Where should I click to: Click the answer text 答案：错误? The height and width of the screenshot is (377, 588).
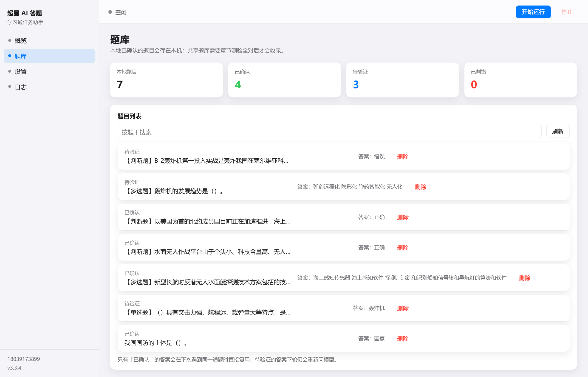[x=371, y=156]
